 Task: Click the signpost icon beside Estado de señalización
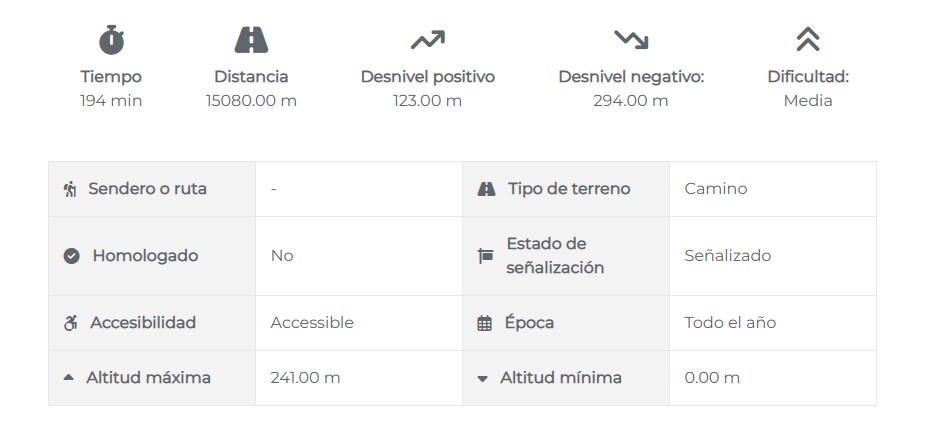486,256
